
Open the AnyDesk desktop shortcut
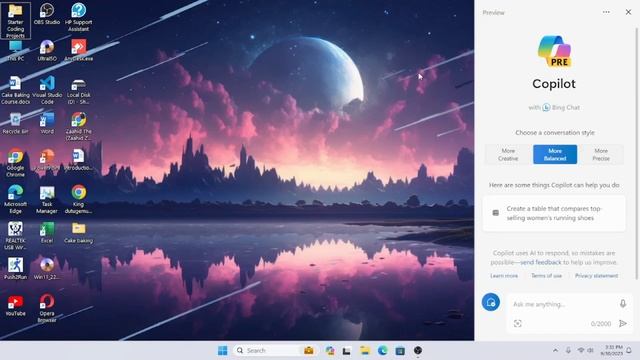pos(78,51)
